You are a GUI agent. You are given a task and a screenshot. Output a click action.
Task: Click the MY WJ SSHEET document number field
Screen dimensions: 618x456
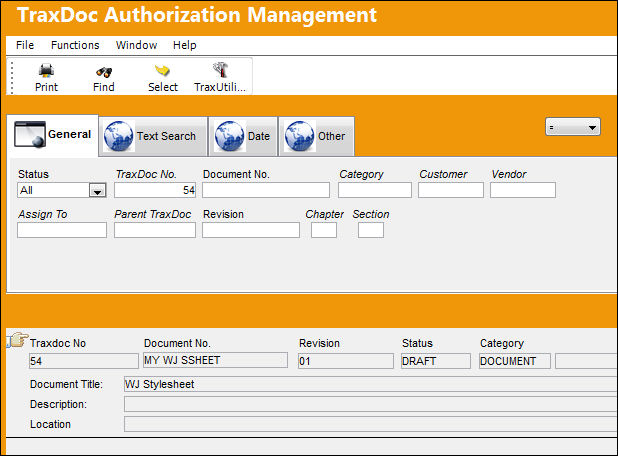click(215, 360)
